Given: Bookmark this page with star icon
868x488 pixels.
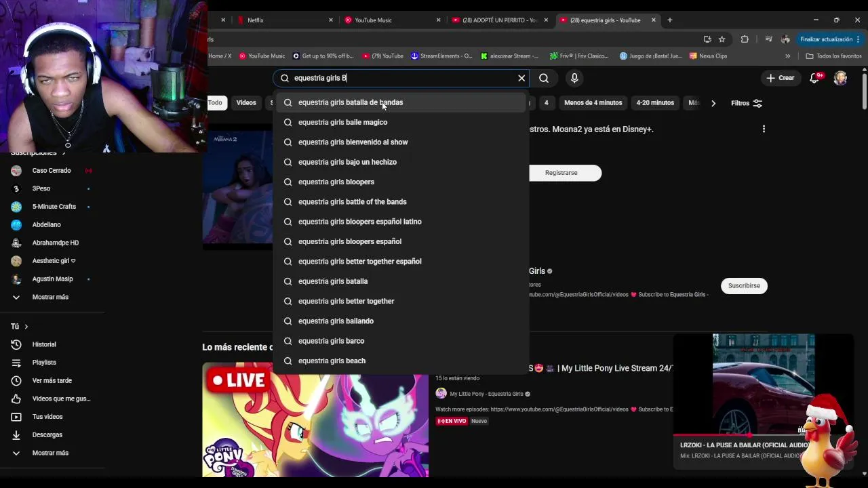Looking at the screenshot, I should pos(722,39).
